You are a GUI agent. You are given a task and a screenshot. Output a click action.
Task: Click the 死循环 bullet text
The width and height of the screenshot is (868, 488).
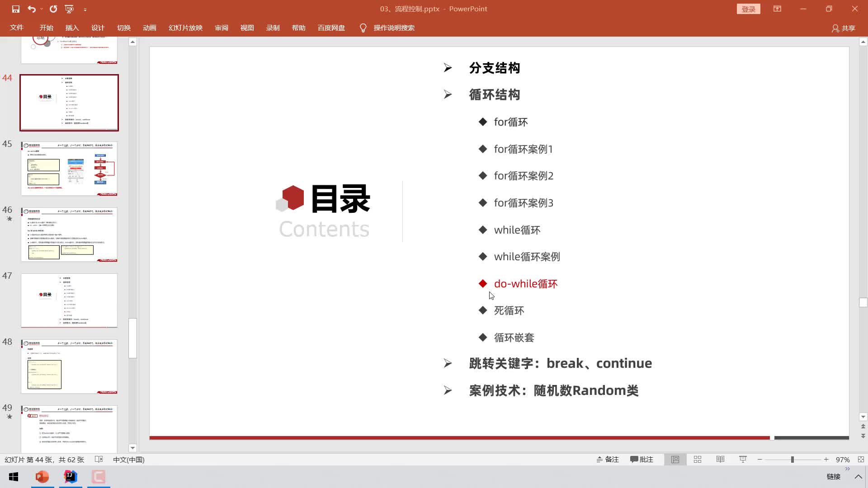point(509,311)
